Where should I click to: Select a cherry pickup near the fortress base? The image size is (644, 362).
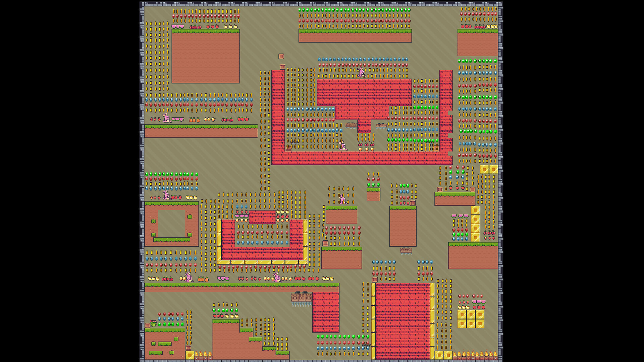tap(361, 144)
